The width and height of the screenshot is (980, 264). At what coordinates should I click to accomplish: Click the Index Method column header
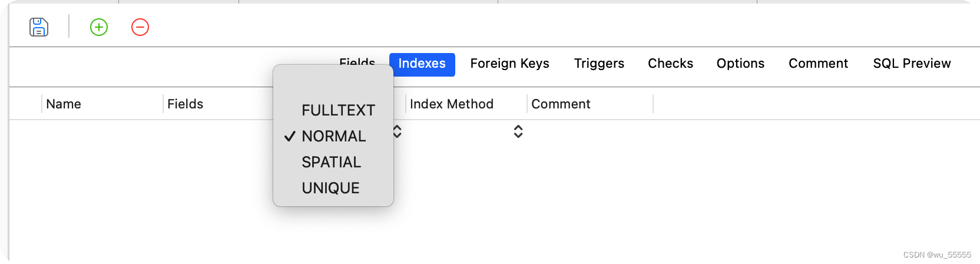pyautogui.click(x=451, y=104)
